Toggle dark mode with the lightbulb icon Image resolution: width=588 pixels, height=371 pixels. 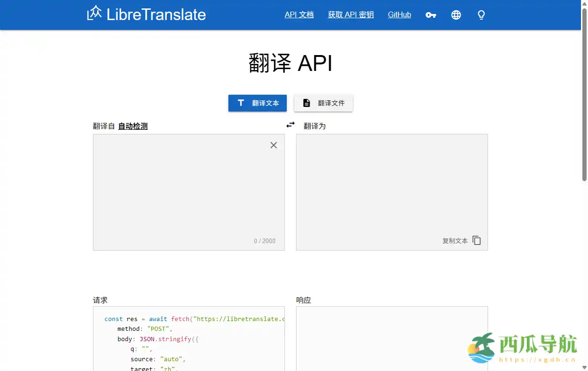pos(481,14)
